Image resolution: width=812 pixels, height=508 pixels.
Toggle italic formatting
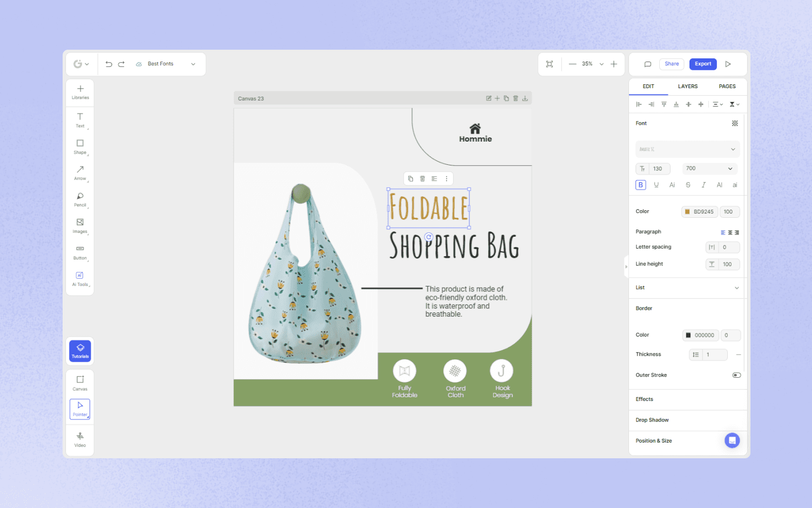(703, 185)
